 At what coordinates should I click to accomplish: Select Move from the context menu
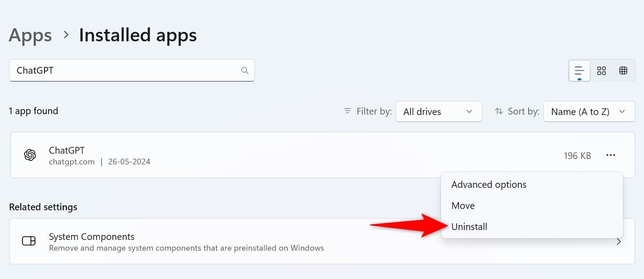pos(463,205)
